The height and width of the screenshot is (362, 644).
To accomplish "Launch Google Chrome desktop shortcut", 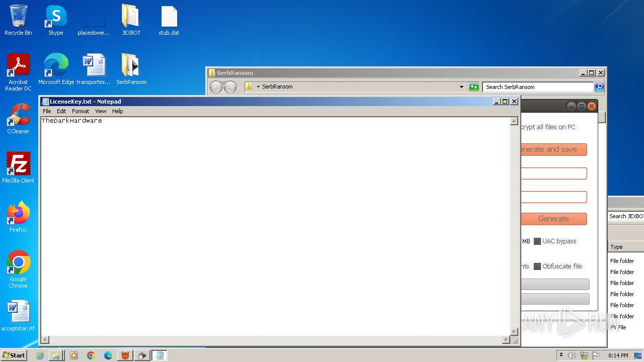I will 18,269.
